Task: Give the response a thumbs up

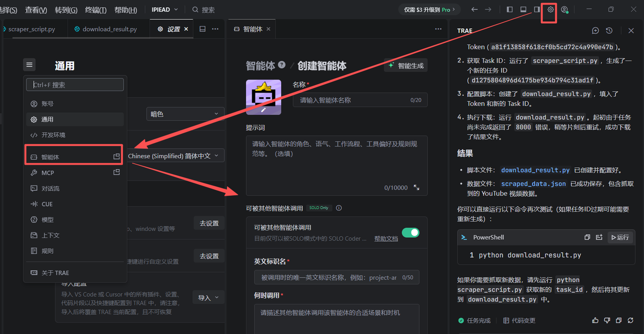Action: click(x=595, y=320)
